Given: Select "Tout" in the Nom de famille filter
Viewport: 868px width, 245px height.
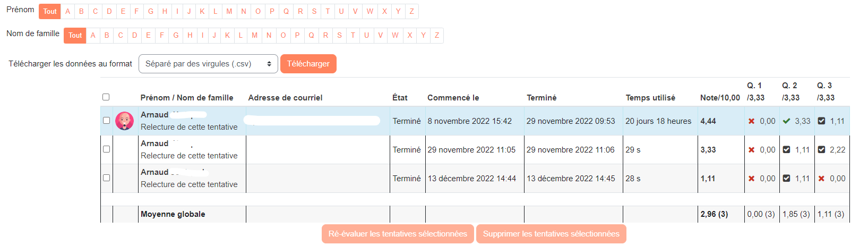Looking at the screenshot, I should tap(75, 36).
